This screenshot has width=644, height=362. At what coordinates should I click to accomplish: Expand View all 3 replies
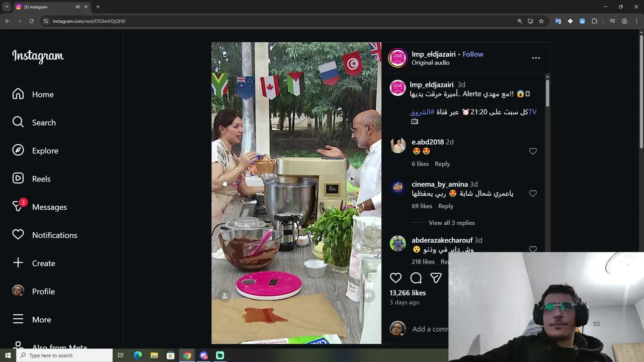(452, 223)
